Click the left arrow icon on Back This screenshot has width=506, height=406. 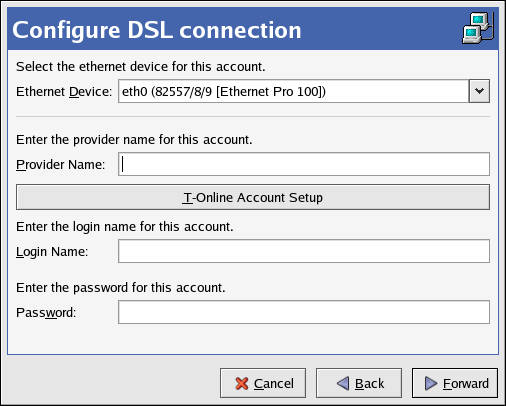click(x=343, y=383)
